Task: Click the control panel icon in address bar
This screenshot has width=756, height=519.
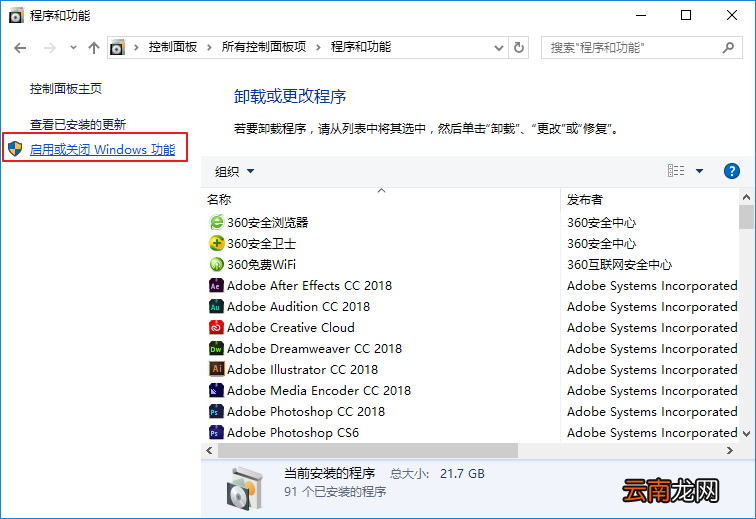Action: pyautogui.click(x=117, y=48)
